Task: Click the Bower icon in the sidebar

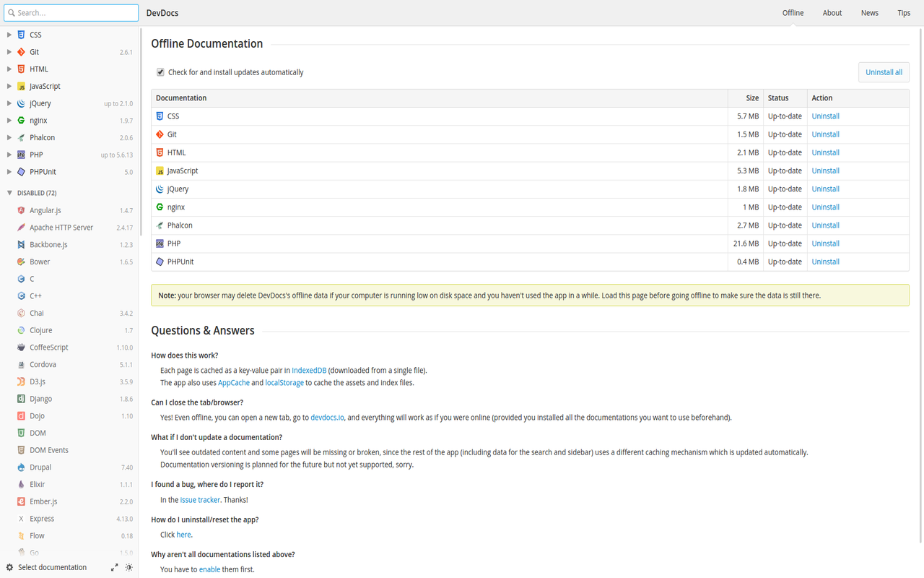Action: pyautogui.click(x=21, y=262)
